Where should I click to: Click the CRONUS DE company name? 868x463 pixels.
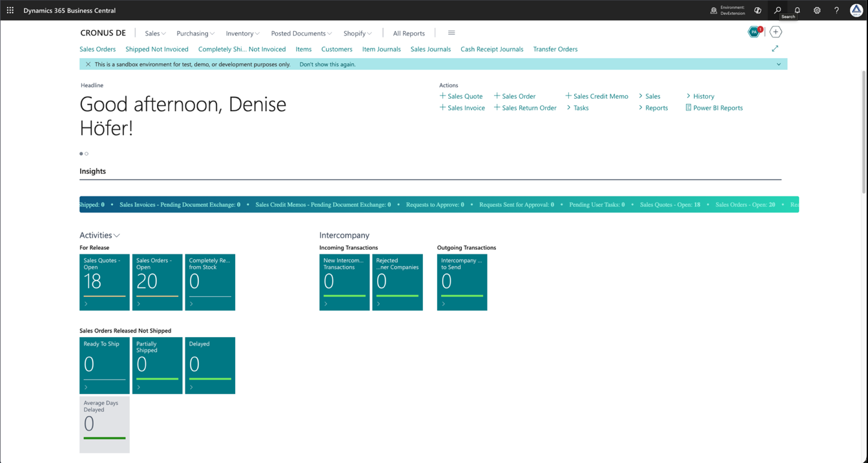pos(103,33)
